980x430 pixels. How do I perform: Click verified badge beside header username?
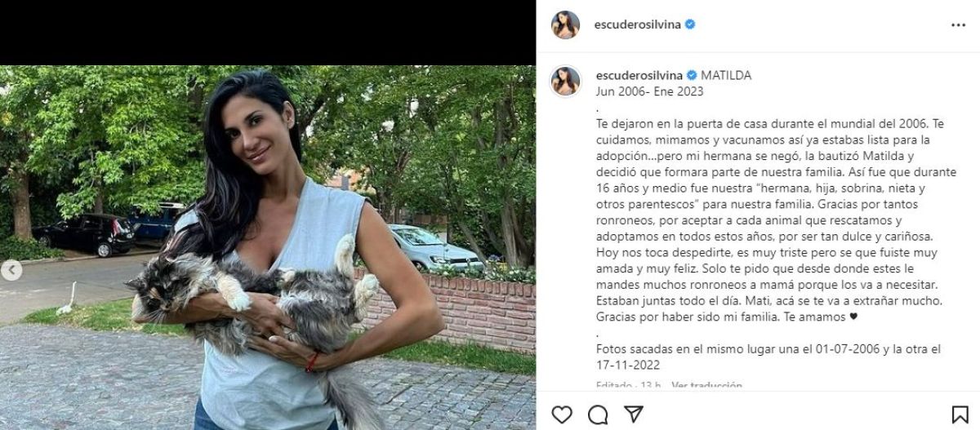click(x=691, y=25)
